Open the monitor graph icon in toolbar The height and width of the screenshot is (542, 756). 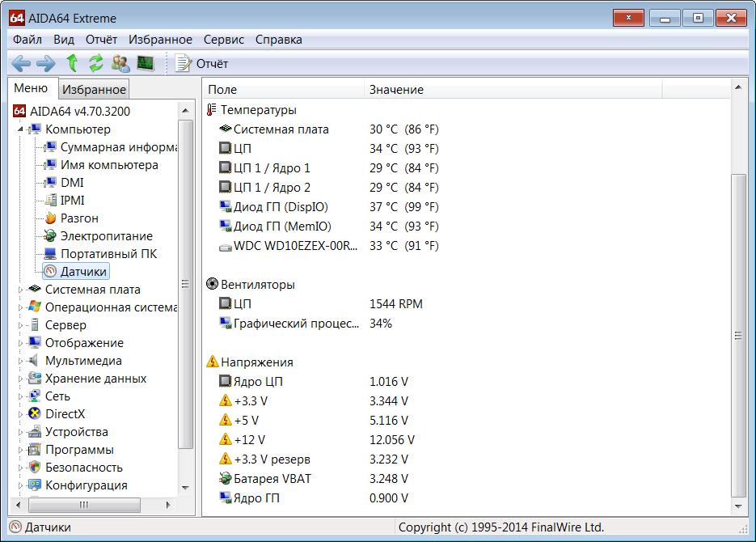click(x=146, y=63)
